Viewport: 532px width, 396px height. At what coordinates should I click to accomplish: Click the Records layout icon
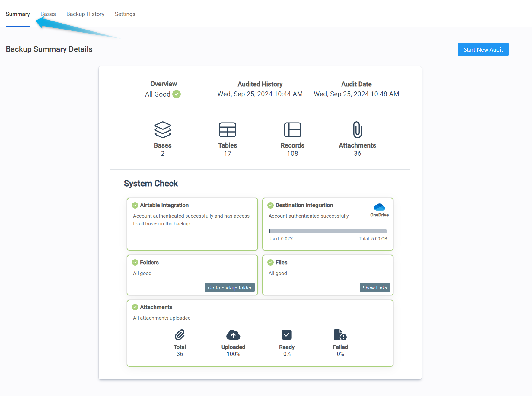pyautogui.click(x=292, y=130)
